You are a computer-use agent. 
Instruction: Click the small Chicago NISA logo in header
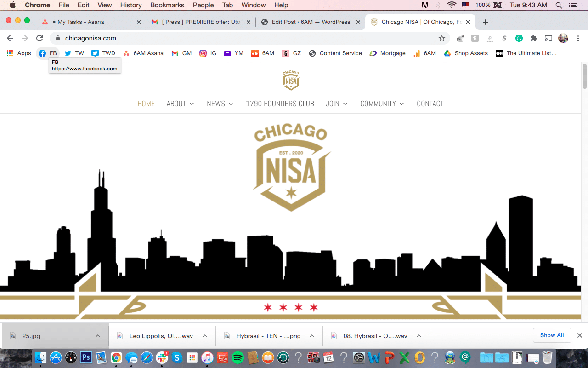click(291, 80)
